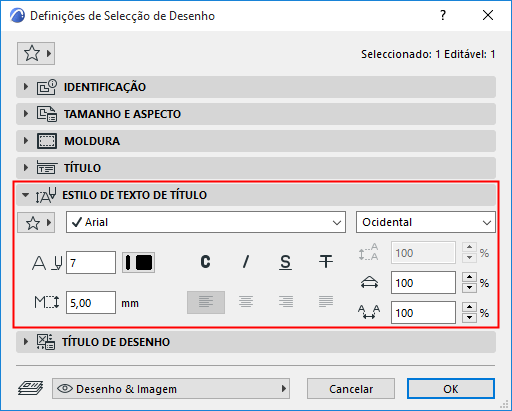Toggle bold (C) text style

pyautogui.click(x=205, y=262)
